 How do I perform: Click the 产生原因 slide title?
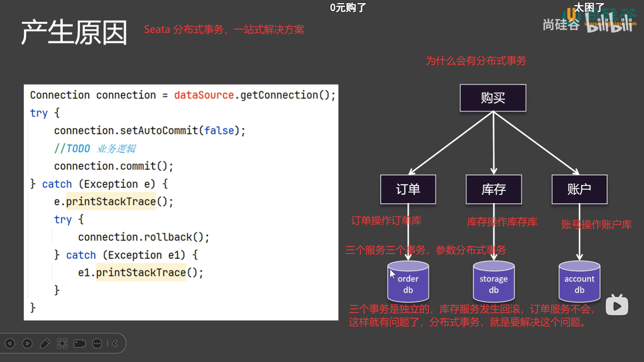(x=74, y=33)
